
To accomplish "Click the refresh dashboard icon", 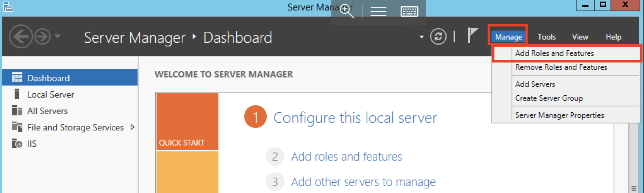I will 438,37.
